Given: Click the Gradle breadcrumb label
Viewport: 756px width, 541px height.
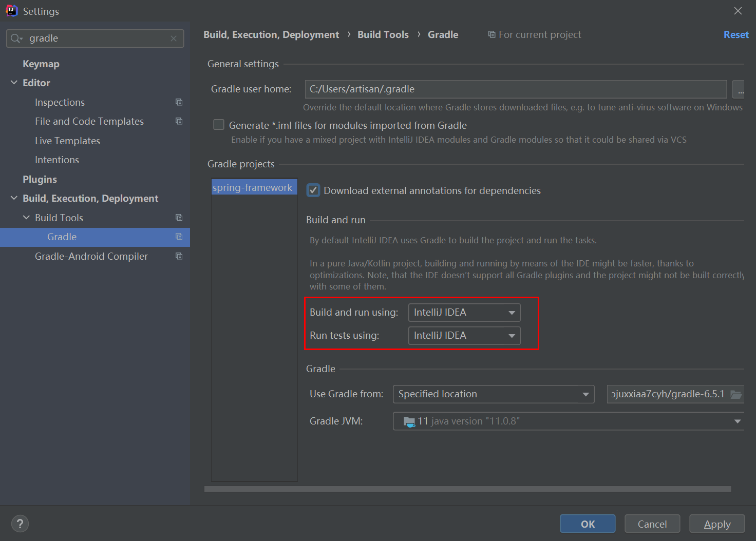Looking at the screenshot, I should (443, 34).
